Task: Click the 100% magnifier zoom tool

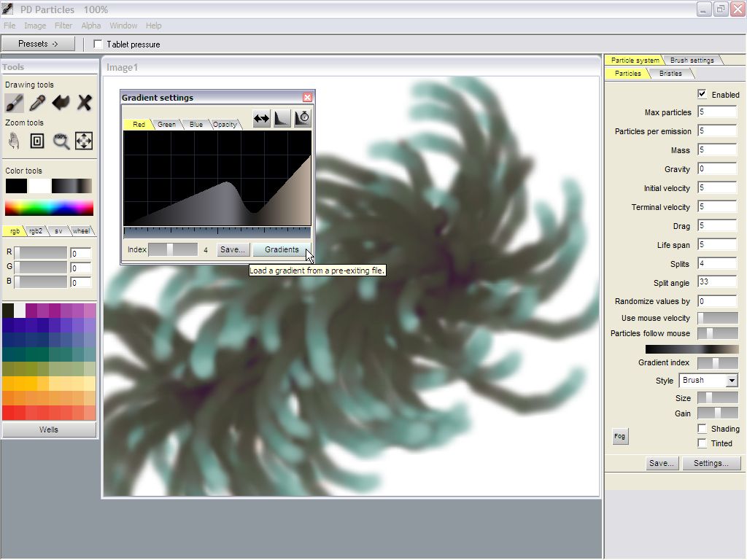Action: 61,141
